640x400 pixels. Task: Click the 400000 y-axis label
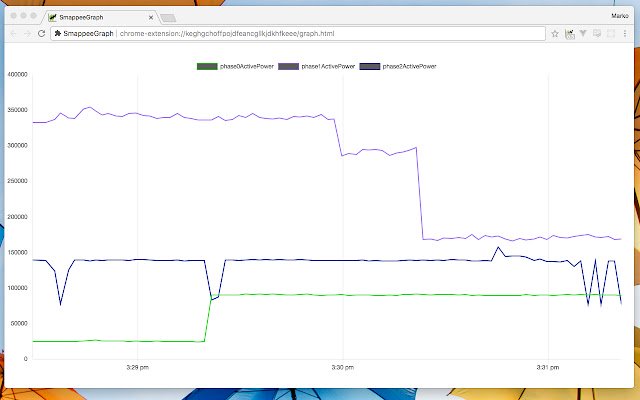click(x=18, y=74)
